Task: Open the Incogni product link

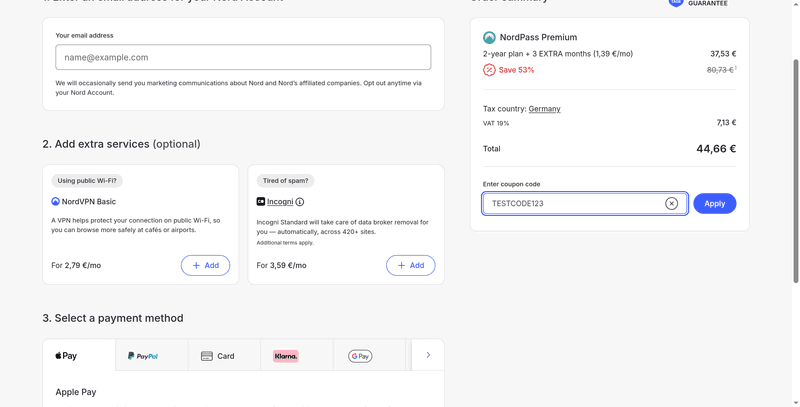Action: point(280,201)
